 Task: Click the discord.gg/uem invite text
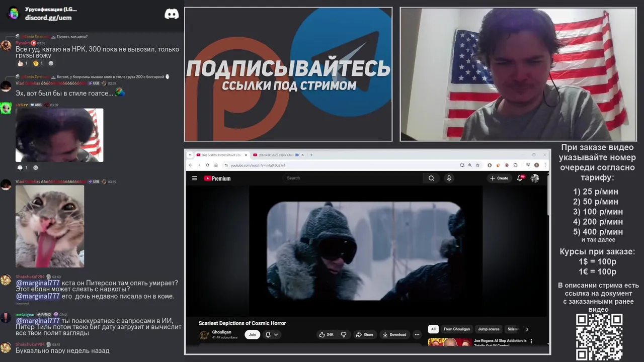(48, 18)
